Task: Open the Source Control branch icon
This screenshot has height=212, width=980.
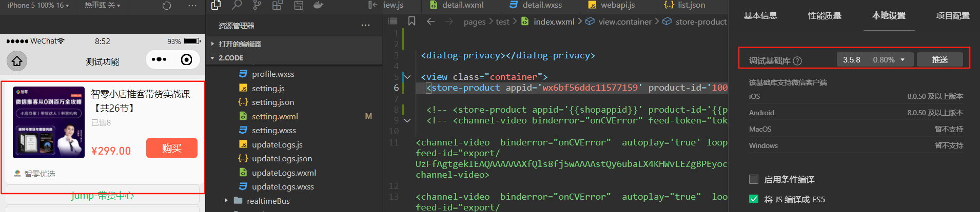Action: tap(257, 5)
